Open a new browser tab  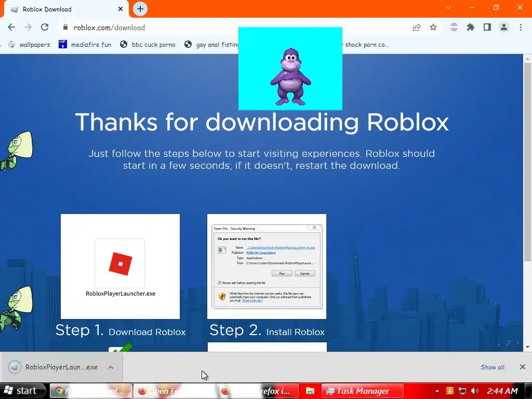point(140,9)
